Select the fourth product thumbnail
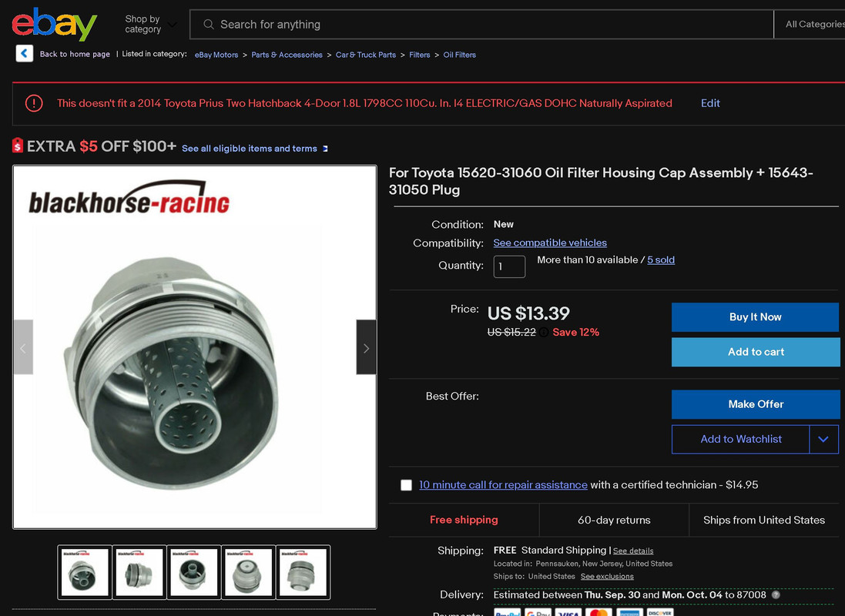The width and height of the screenshot is (845, 616). click(x=249, y=572)
